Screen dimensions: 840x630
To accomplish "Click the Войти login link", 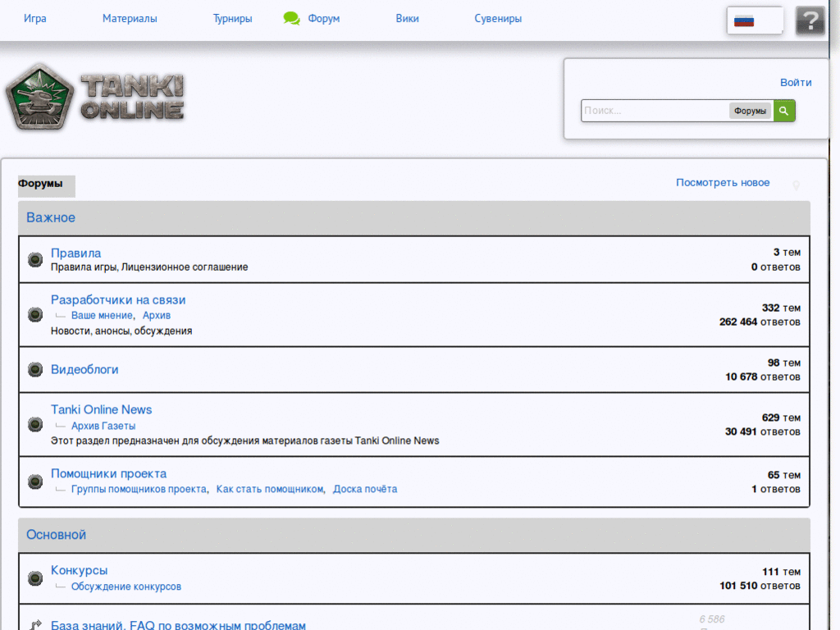I will click(x=796, y=83).
